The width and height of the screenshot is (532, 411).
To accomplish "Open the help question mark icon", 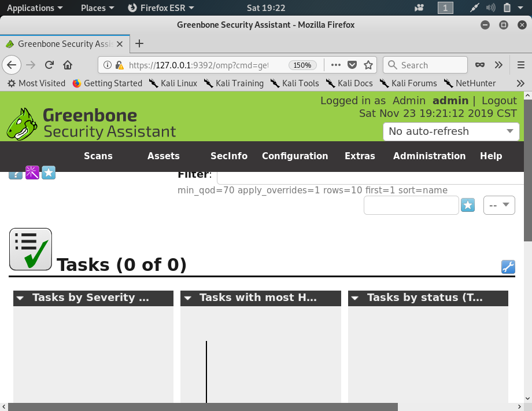I will [16, 175].
